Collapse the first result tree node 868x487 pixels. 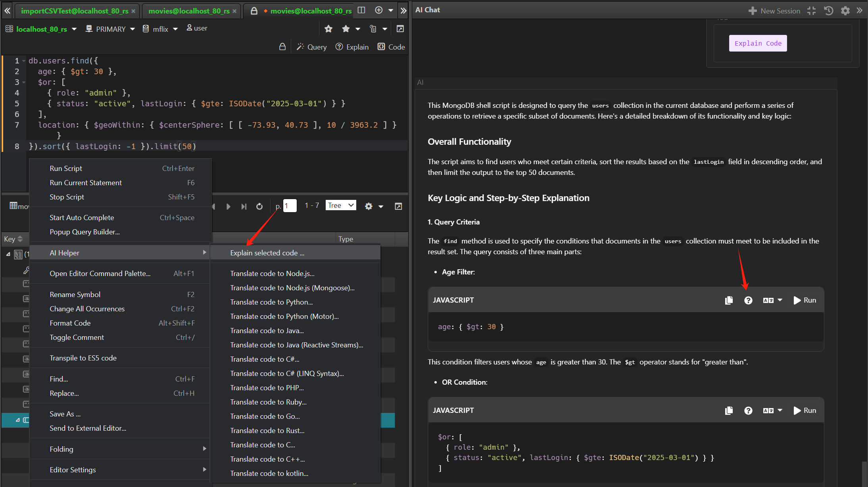(x=8, y=254)
